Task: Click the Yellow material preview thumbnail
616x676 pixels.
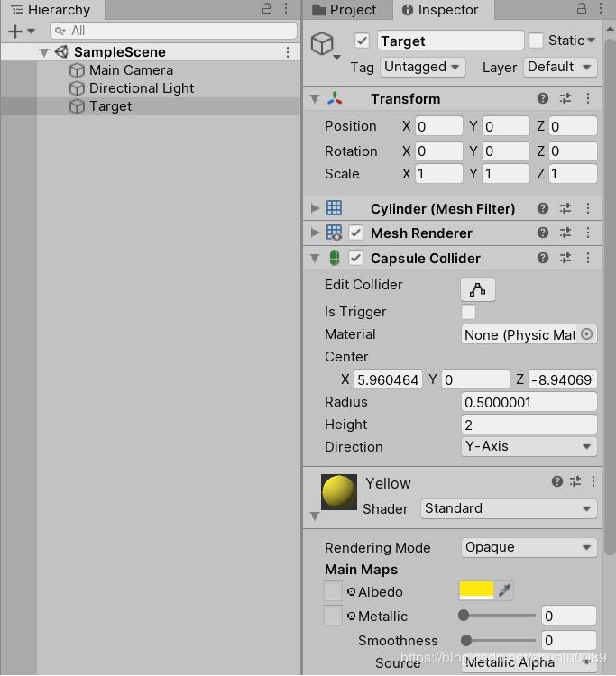Action: [x=338, y=492]
